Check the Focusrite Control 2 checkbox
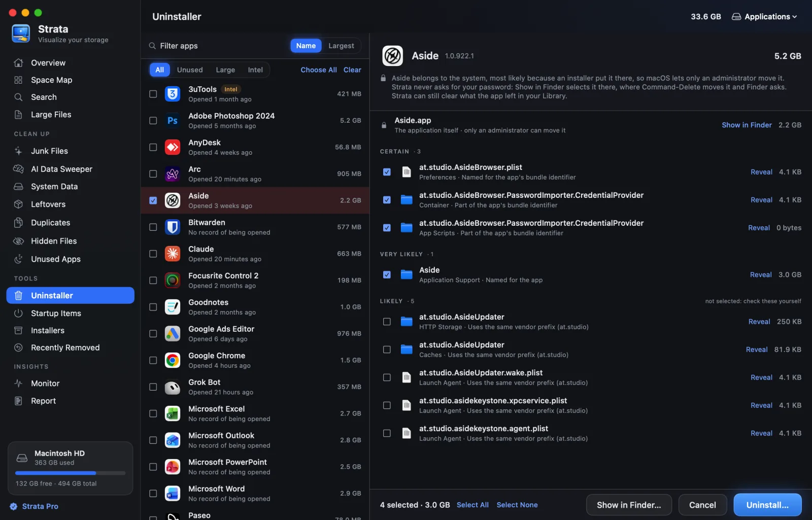 pos(153,281)
